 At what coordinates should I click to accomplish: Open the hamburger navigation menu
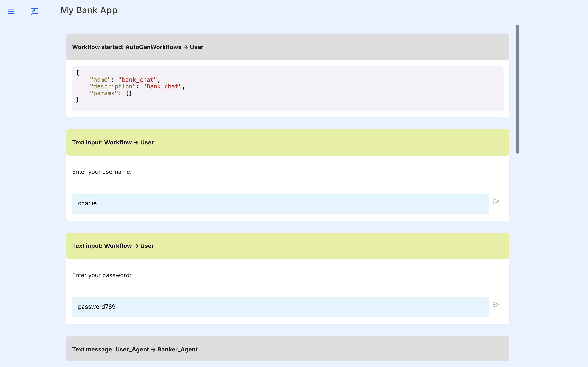[11, 12]
